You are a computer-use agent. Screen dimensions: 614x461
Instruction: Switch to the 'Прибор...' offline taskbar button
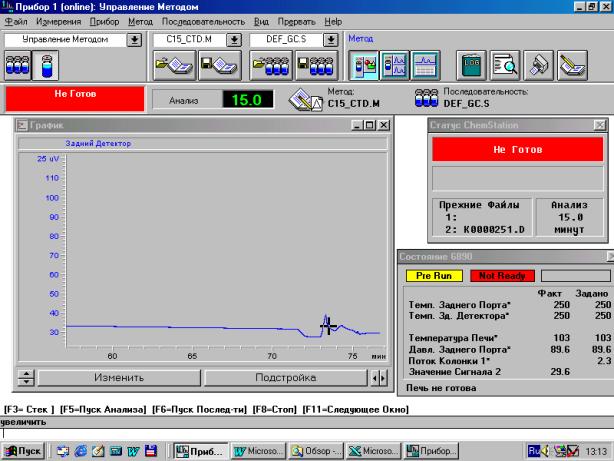pos(431,451)
